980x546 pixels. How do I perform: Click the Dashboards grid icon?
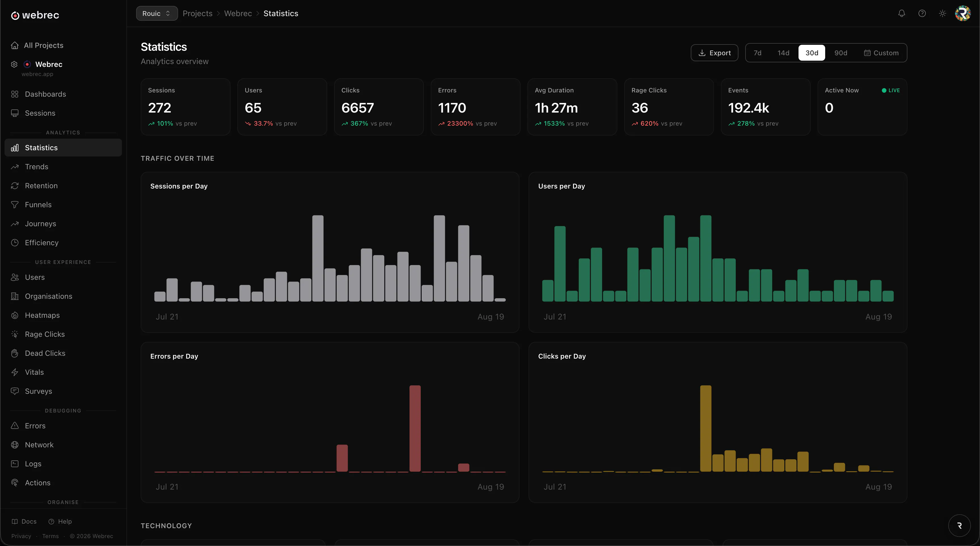pyautogui.click(x=15, y=94)
